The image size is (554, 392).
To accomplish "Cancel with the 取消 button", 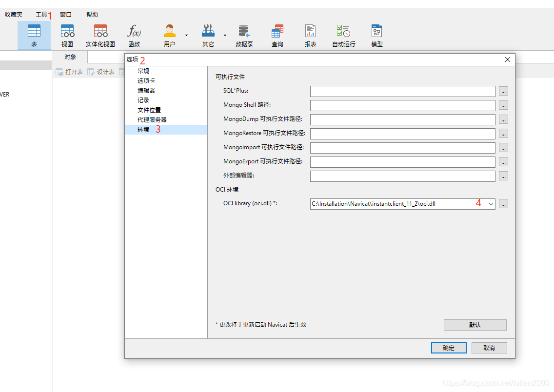I will click(489, 348).
